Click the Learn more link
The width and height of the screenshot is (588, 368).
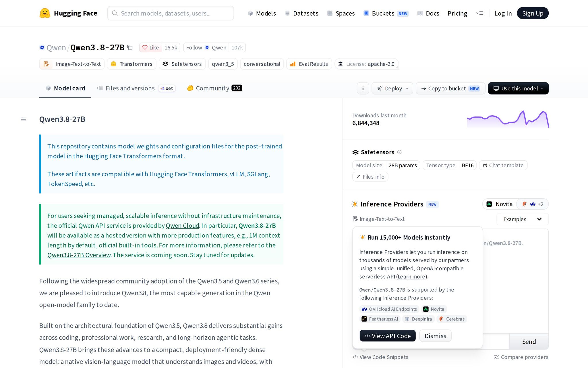click(411, 277)
